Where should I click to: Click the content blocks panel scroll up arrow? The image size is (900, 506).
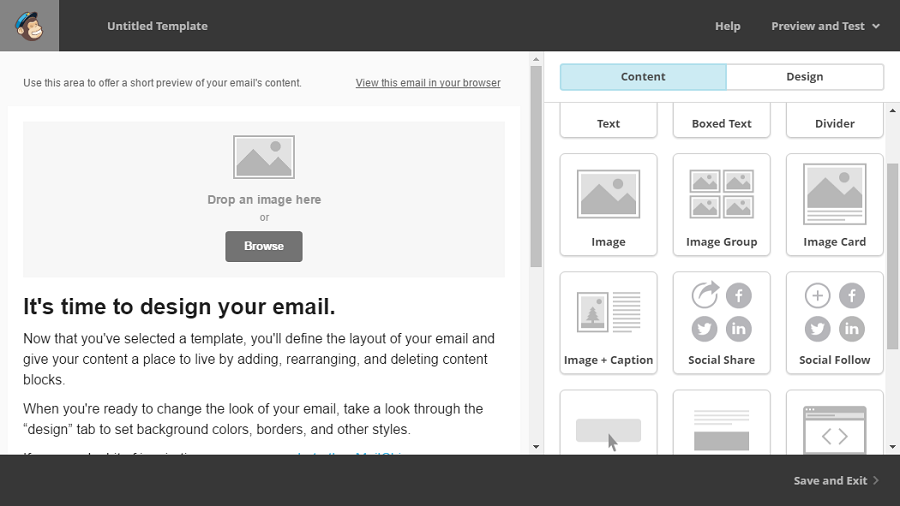[893, 111]
